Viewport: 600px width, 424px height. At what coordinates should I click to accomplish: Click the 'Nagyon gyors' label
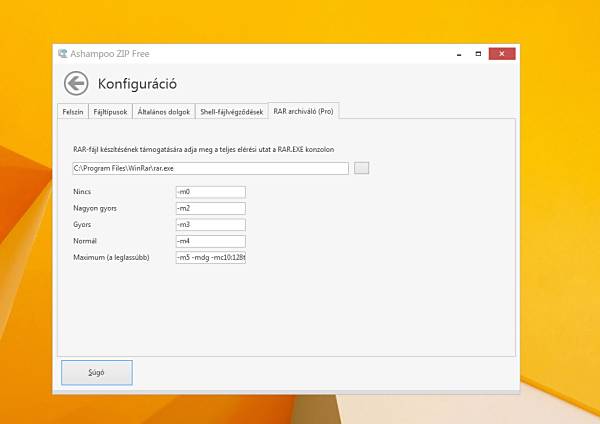(95, 208)
